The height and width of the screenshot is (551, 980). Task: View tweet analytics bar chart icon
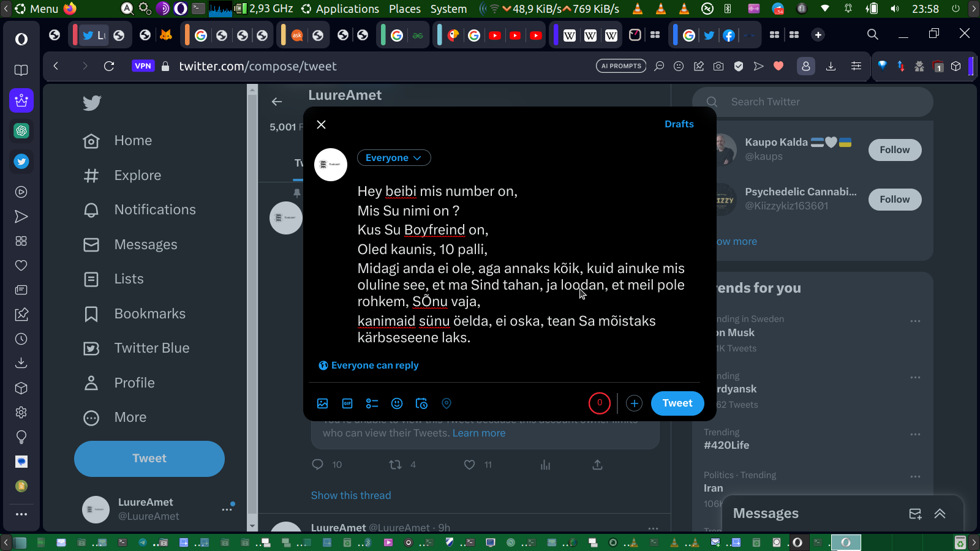pos(545,465)
